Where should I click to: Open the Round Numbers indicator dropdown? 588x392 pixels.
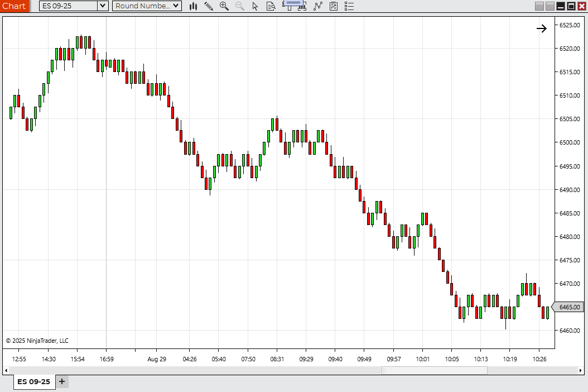pos(146,6)
